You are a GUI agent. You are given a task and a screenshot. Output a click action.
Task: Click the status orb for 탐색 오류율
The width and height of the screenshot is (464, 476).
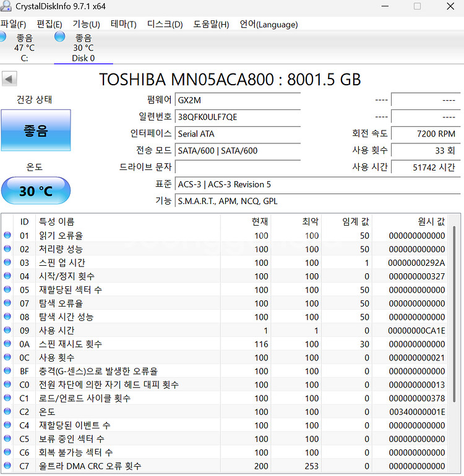(x=7, y=303)
